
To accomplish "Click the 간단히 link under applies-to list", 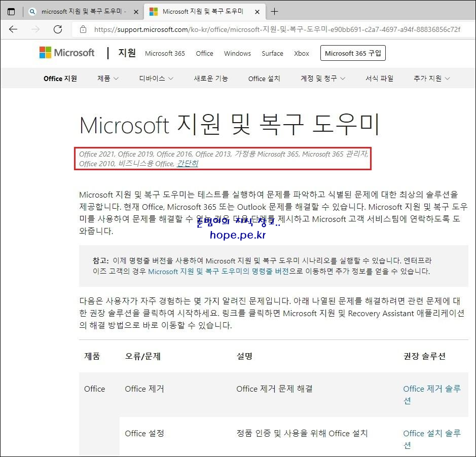I will click(188, 164).
